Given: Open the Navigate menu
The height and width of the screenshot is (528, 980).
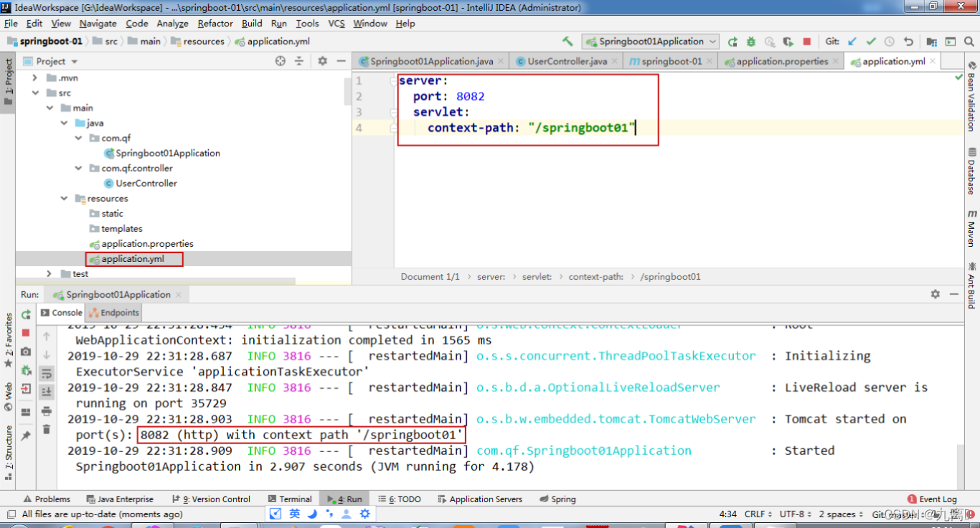Looking at the screenshot, I should [98, 23].
